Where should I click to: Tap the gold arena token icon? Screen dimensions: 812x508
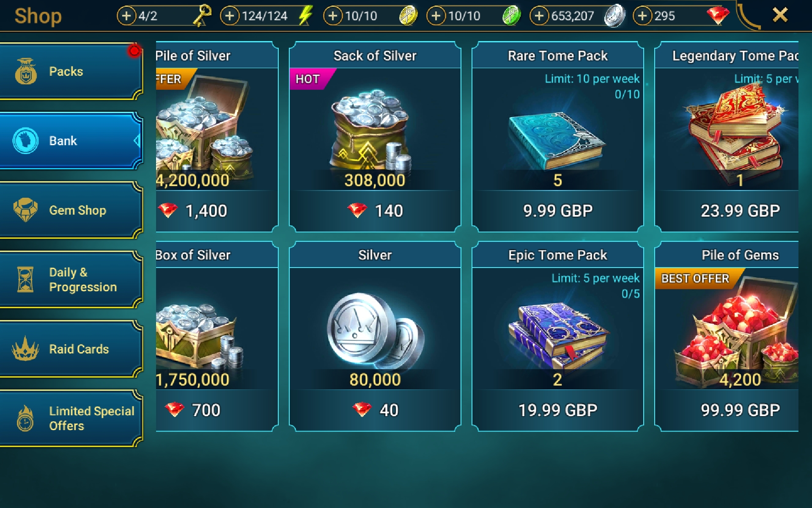[x=408, y=16]
